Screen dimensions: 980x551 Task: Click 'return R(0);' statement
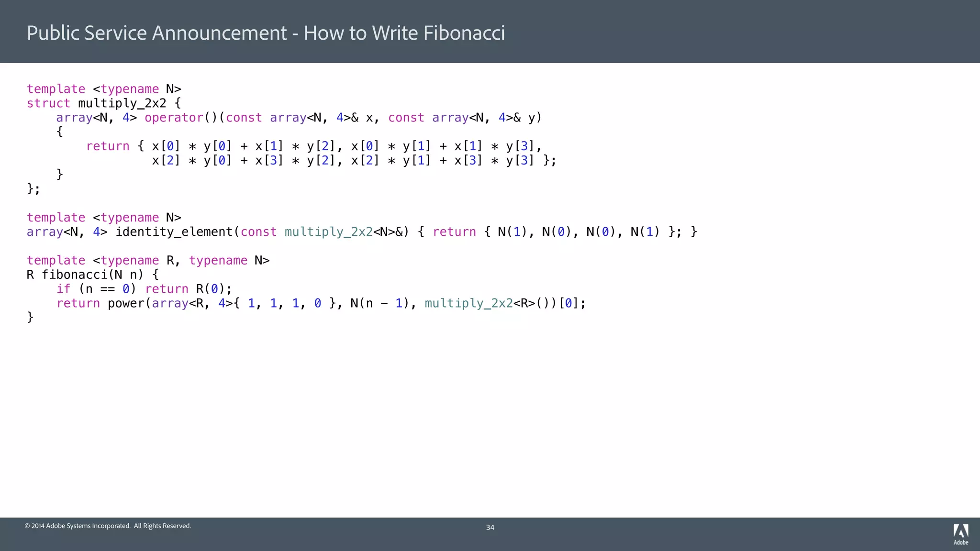(x=189, y=289)
